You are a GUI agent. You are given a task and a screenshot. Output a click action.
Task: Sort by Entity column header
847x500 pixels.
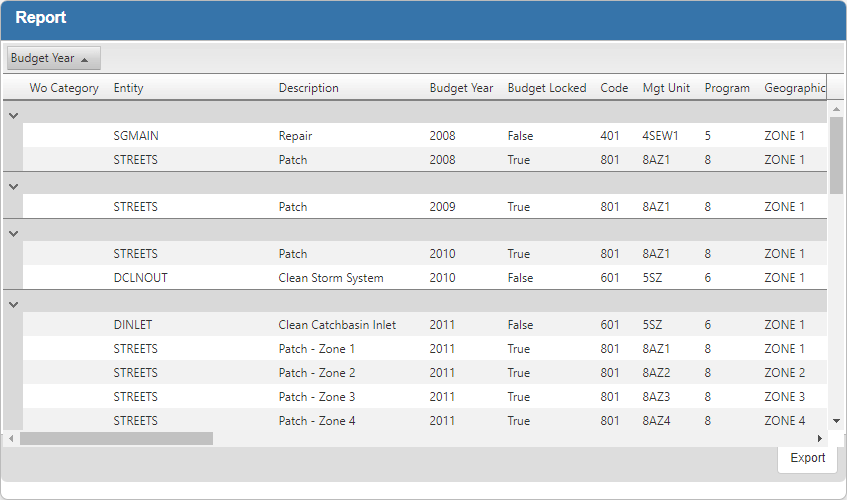click(x=129, y=88)
